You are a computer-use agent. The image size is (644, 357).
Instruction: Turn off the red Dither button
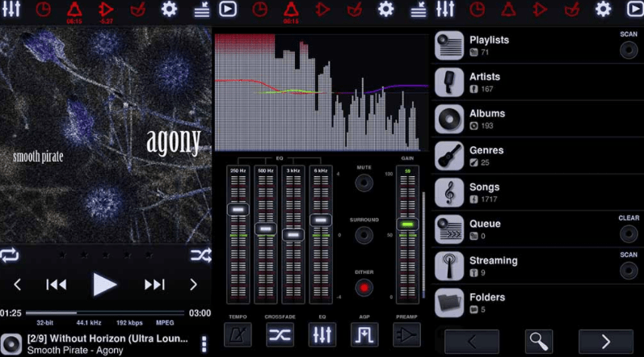click(364, 288)
